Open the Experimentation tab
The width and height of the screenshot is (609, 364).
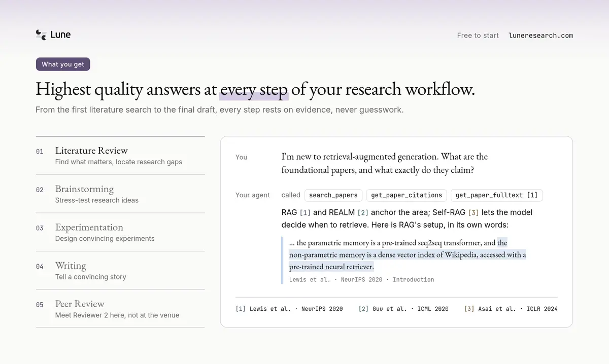click(120, 232)
